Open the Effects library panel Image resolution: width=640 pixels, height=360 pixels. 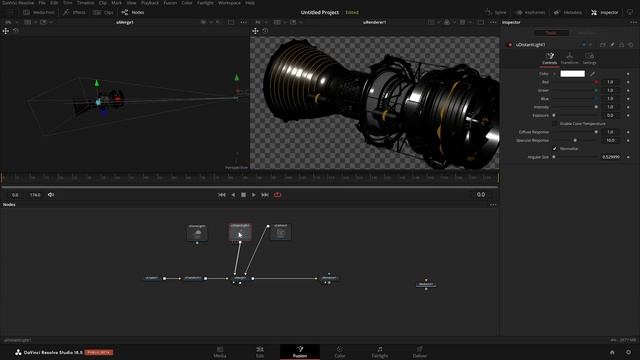[74, 12]
